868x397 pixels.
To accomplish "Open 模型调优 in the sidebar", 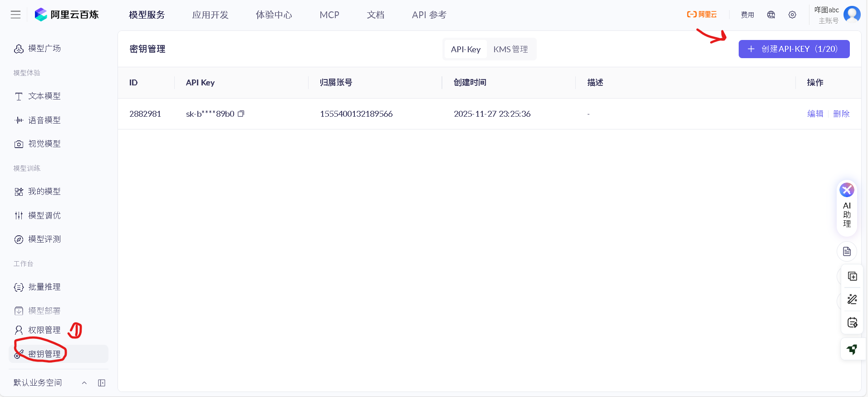I will pyautogui.click(x=44, y=216).
